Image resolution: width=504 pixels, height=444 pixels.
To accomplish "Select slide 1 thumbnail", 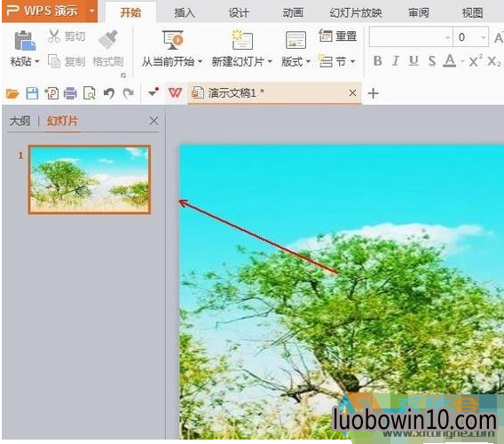I will coord(90,179).
